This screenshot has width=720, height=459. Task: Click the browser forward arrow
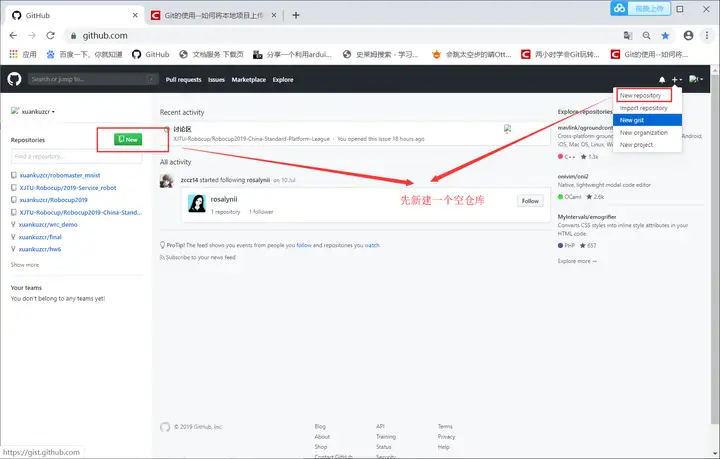pos(32,35)
